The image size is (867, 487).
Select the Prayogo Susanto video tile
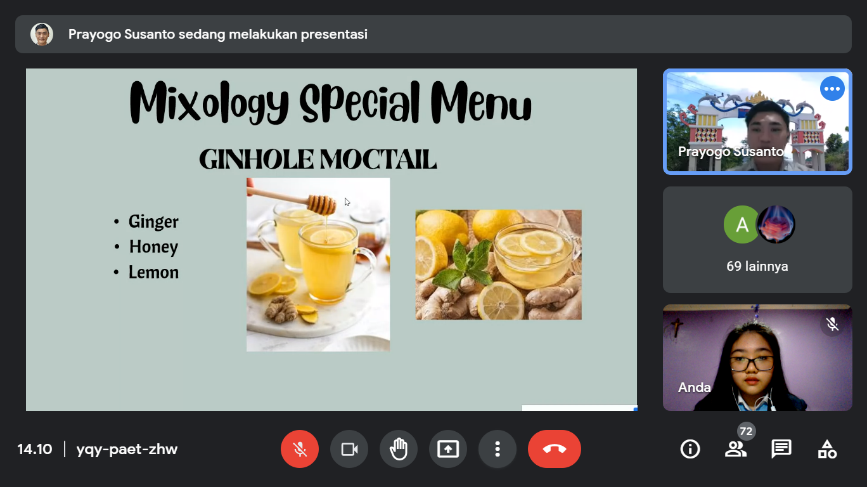click(x=757, y=122)
